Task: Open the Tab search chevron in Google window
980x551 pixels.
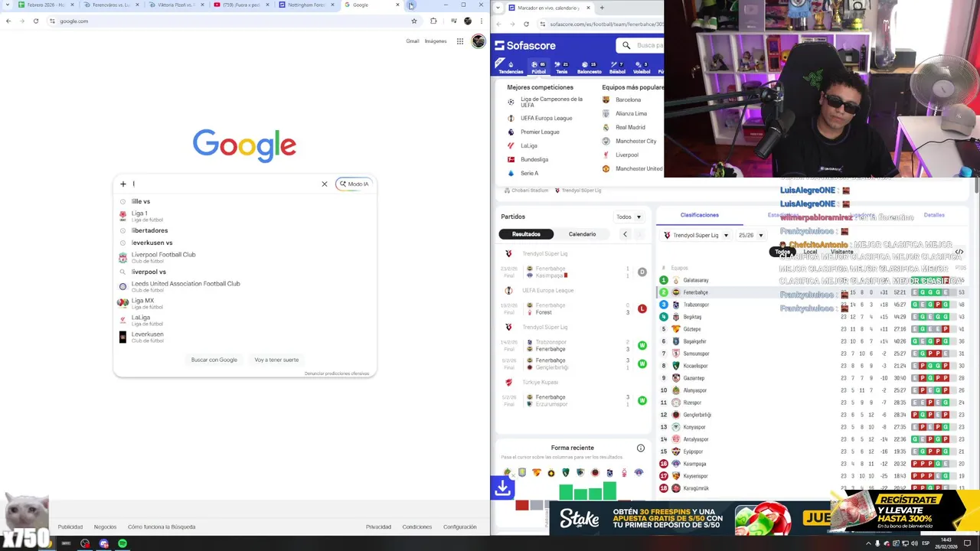Action: coord(8,5)
